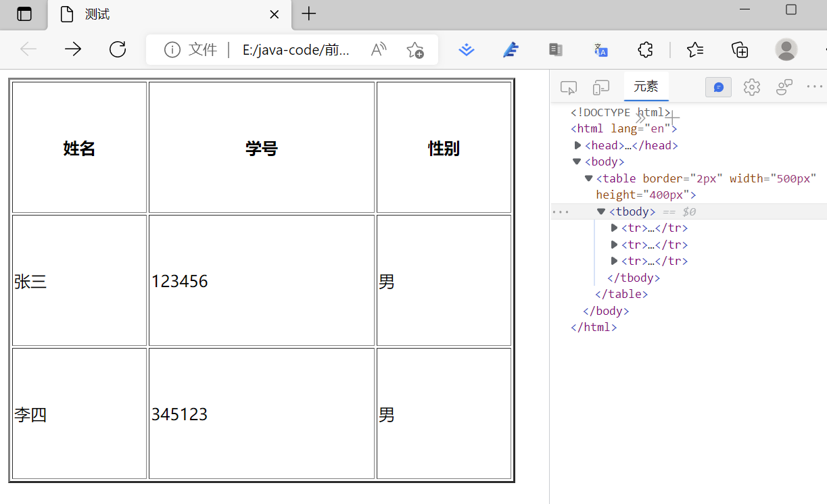Go back with the arrow button
Viewport: 827px width, 504px height.
(x=28, y=49)
